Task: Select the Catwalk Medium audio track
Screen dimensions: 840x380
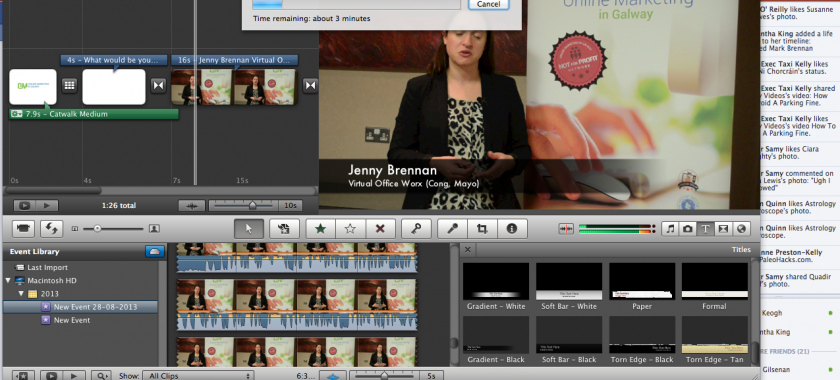Action: tap(94, 114)
